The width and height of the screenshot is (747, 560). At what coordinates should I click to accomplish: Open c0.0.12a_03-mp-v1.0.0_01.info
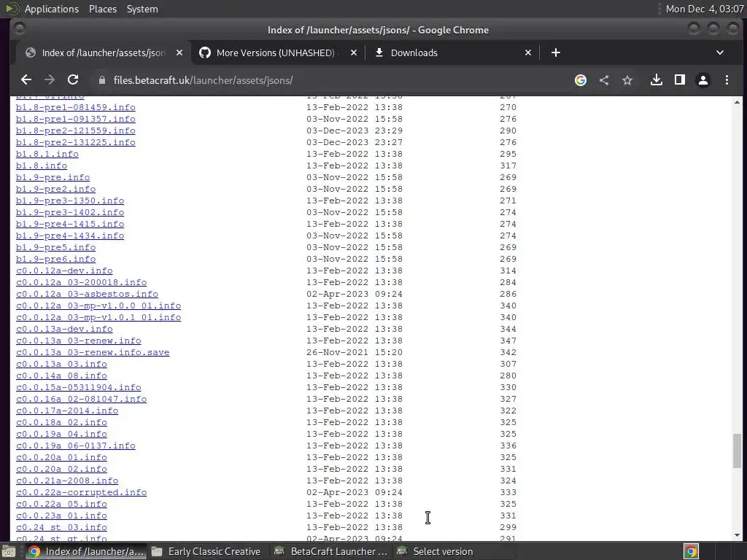98,306
